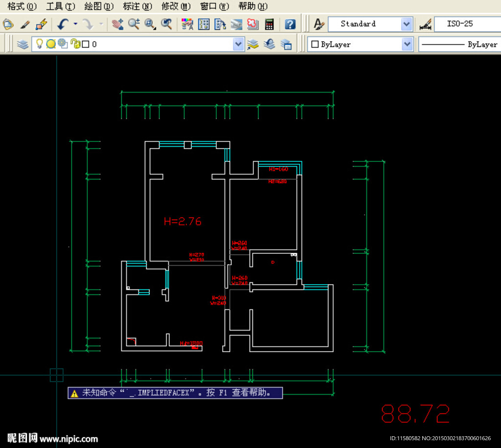Screen dimensions: 501x448
Task: Open the 修改 (Modify) menu
Action: [176, 6]
